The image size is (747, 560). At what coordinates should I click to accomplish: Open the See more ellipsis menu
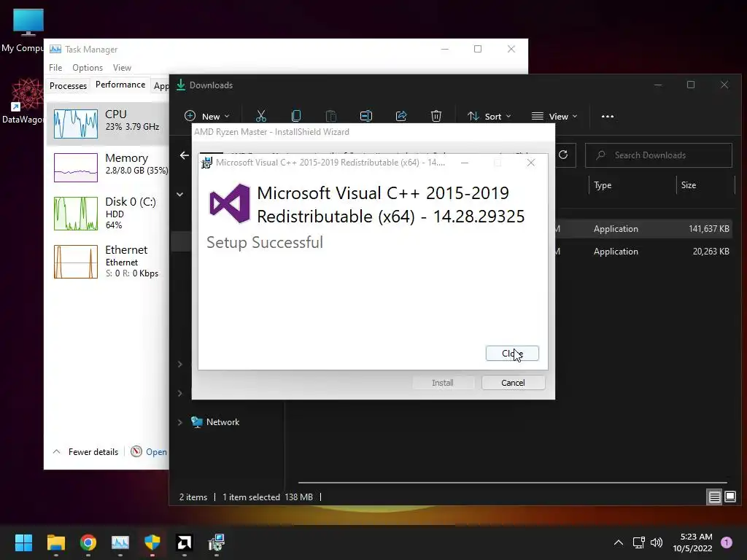tap(608, 116)
